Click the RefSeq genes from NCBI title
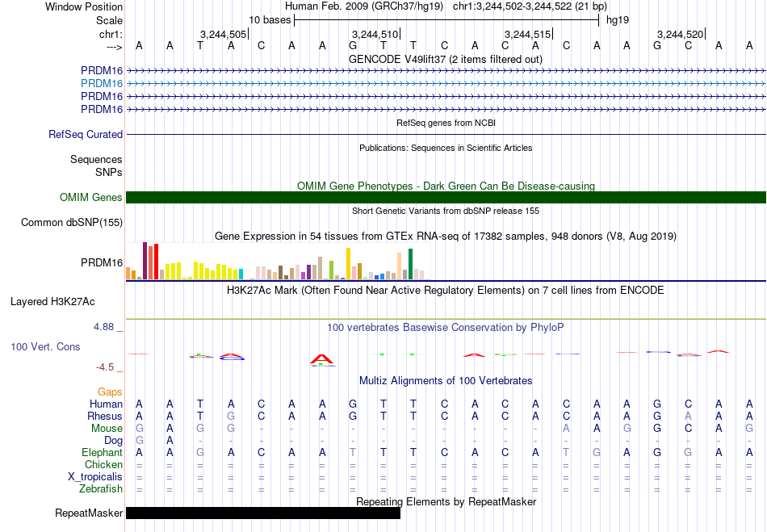This screenshot has height=532, width=767. [446, 123]
